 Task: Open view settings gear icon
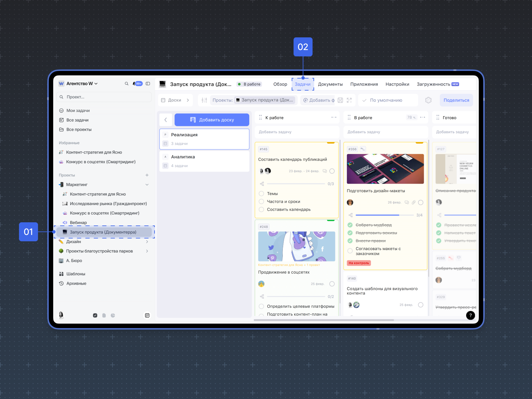pyautogui.click(x=428, y=100)
